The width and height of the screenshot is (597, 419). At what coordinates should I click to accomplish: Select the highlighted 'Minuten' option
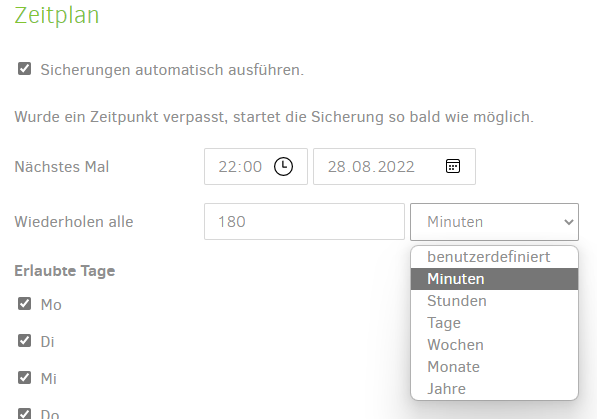[x=494, y=279]
